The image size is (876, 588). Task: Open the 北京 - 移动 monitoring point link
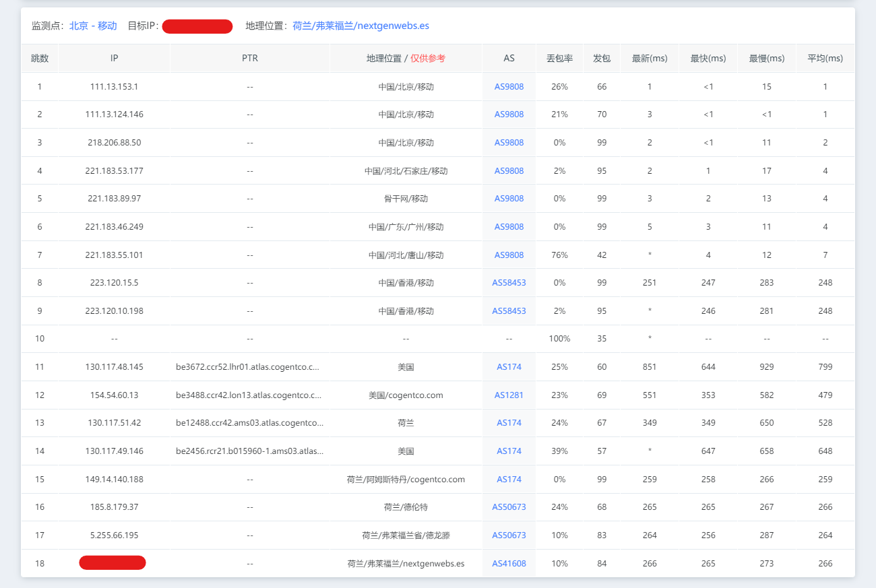[x=93, y=26]
